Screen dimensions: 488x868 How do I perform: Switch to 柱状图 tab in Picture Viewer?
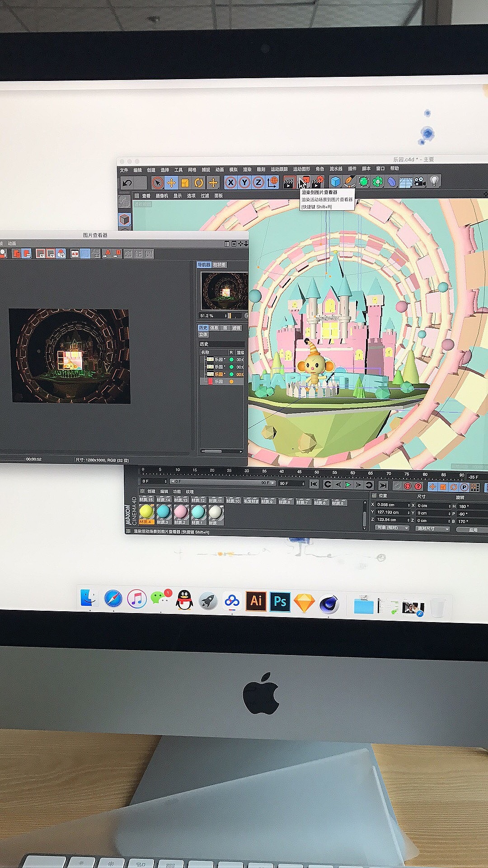click(219, 265)
